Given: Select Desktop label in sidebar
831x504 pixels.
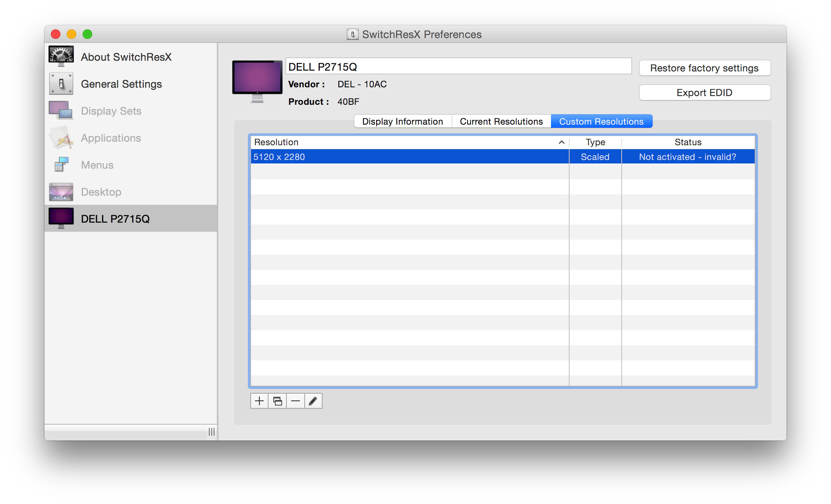Looking at the screenshot, I should [101, 192].
